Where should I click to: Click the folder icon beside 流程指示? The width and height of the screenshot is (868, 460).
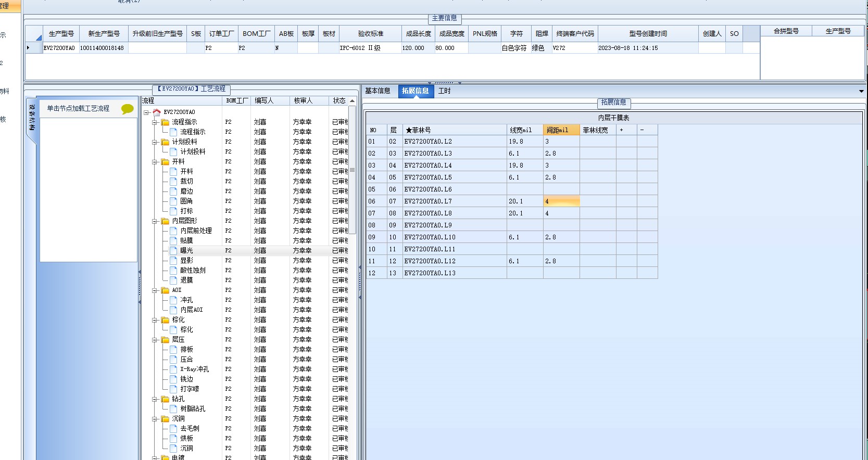point(165,122)
